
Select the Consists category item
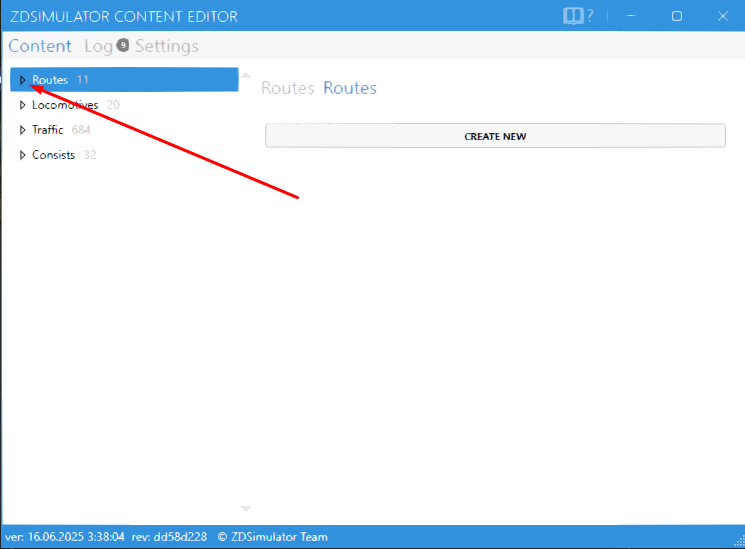pos(53,155)
